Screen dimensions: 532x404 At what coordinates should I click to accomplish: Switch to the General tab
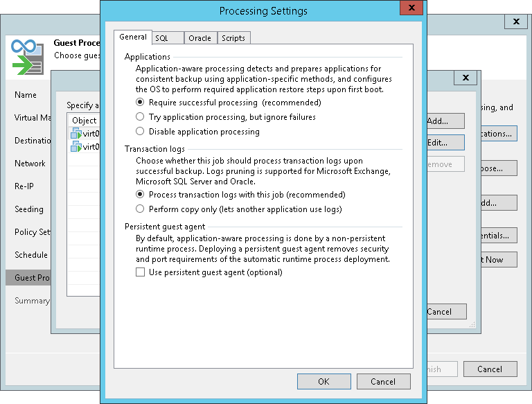point(133,37)
